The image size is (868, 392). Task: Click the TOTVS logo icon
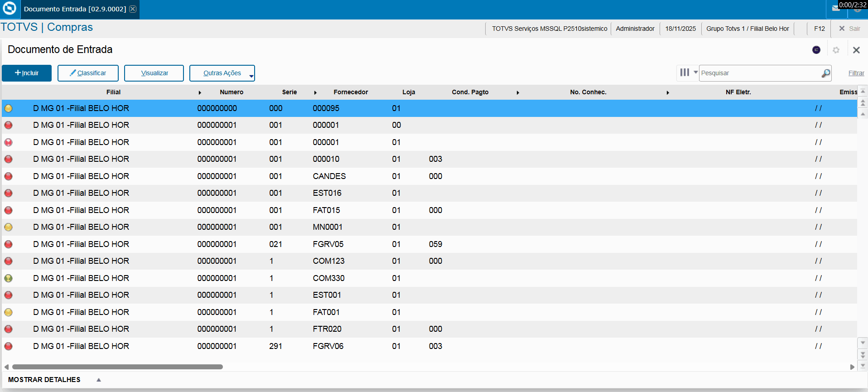[x=10, y=9]
